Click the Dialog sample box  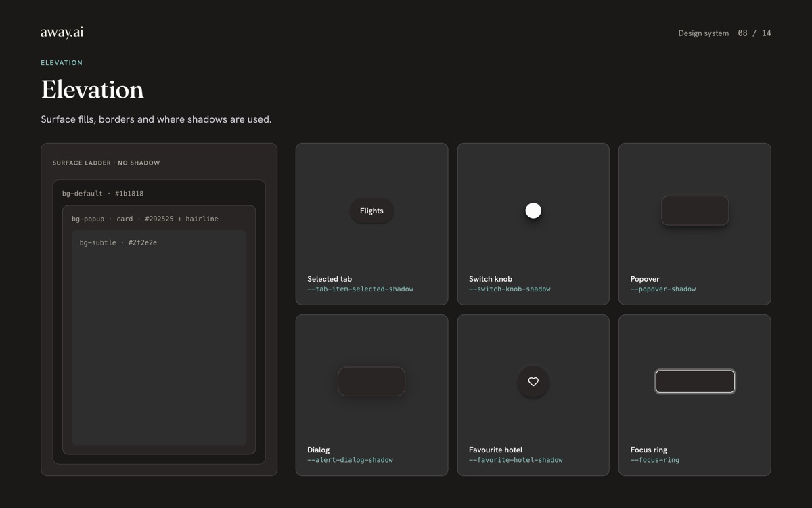tap(371, 381)
